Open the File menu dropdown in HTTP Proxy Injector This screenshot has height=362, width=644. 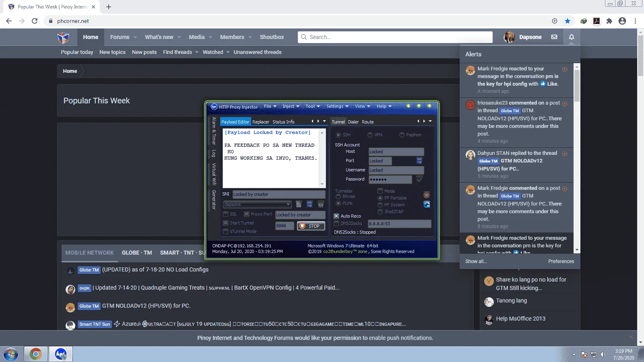(270, 106)
